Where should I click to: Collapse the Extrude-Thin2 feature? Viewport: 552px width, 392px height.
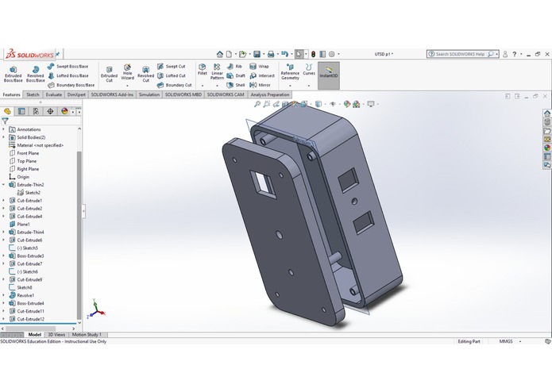pos(4,185)
